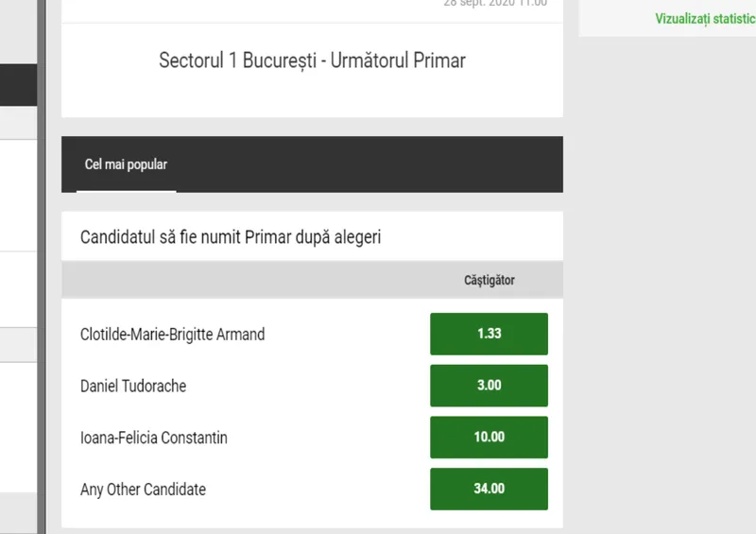Viewport: 756px width, 534px height.
Task: Pick the 10.00 odds button
Action: 489,438
